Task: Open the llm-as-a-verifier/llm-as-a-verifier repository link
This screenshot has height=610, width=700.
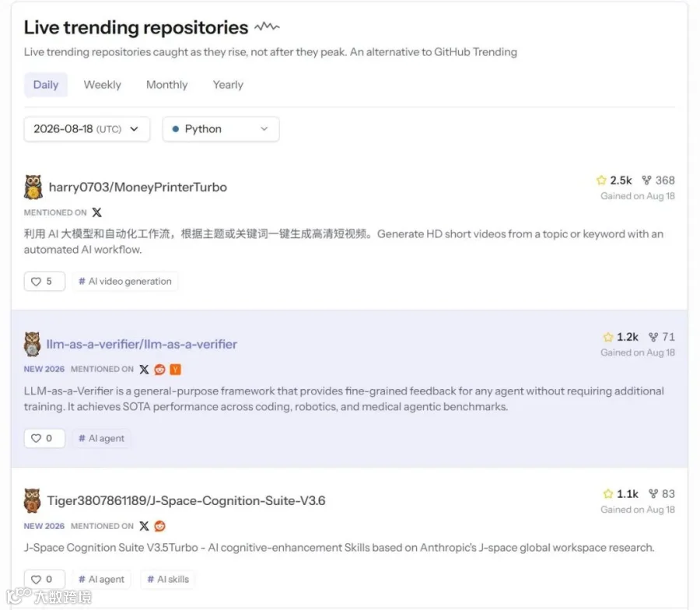Action: coord(142,345)
